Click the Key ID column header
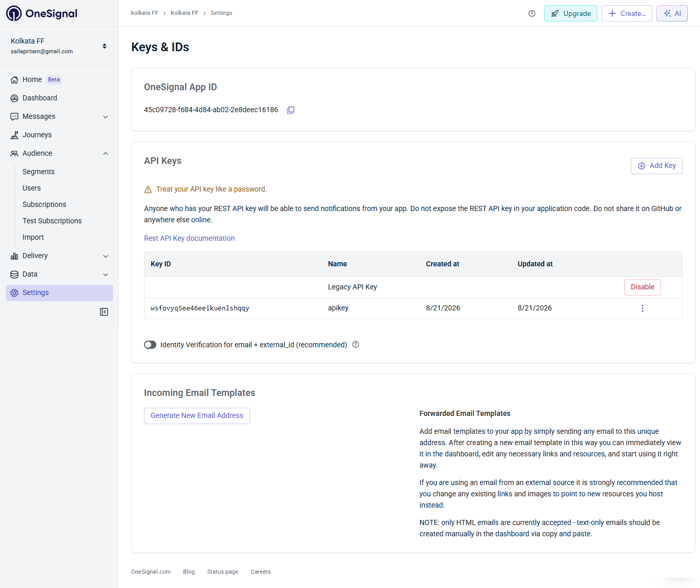The height and width of the screenshot is (588, 700). pos(161,264)
